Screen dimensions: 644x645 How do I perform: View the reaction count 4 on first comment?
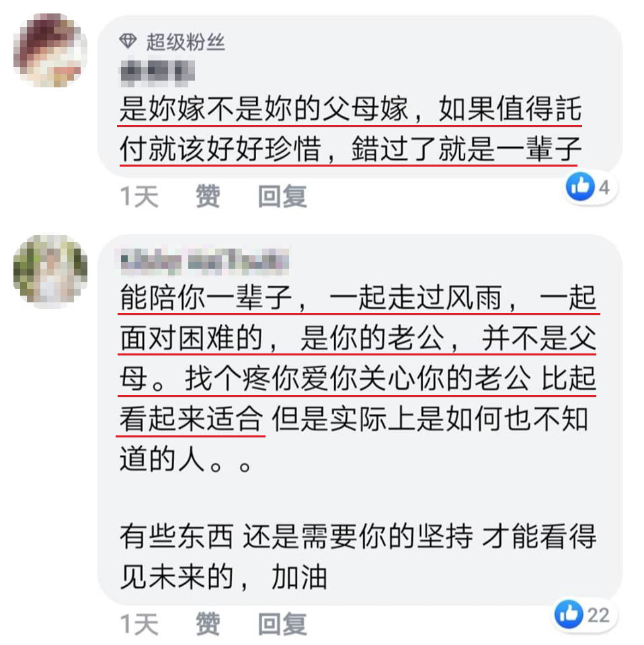coord(604,187)
